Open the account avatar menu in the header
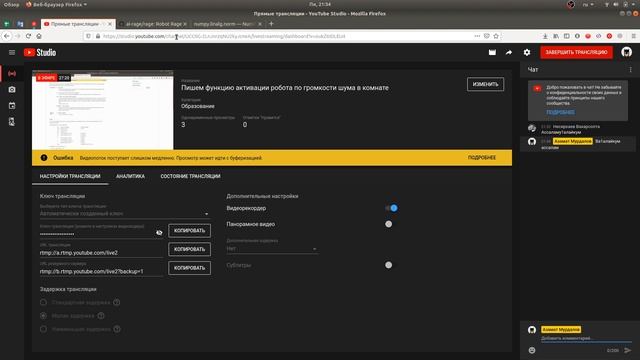 [627, 52]
